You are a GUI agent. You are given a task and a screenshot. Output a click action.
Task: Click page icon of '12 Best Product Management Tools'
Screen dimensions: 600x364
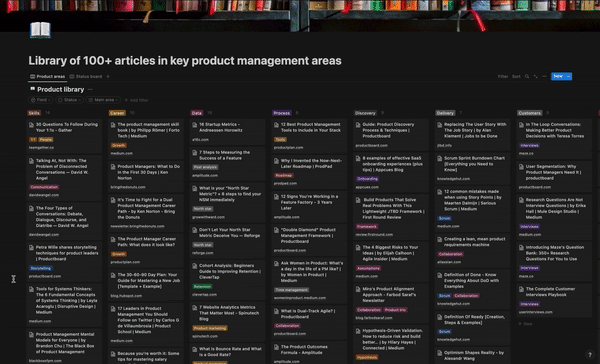(276, 125)
